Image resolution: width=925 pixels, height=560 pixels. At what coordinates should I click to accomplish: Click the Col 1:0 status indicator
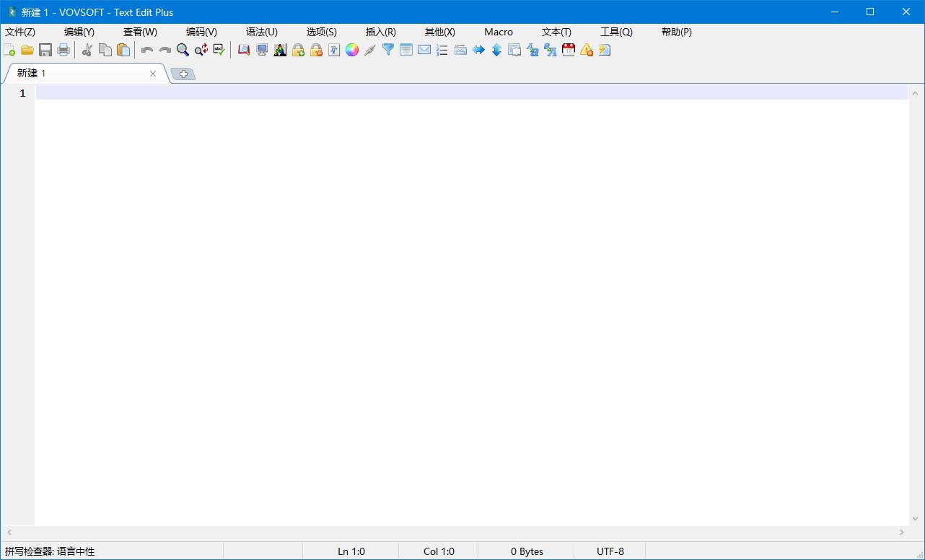pos(439,551)
